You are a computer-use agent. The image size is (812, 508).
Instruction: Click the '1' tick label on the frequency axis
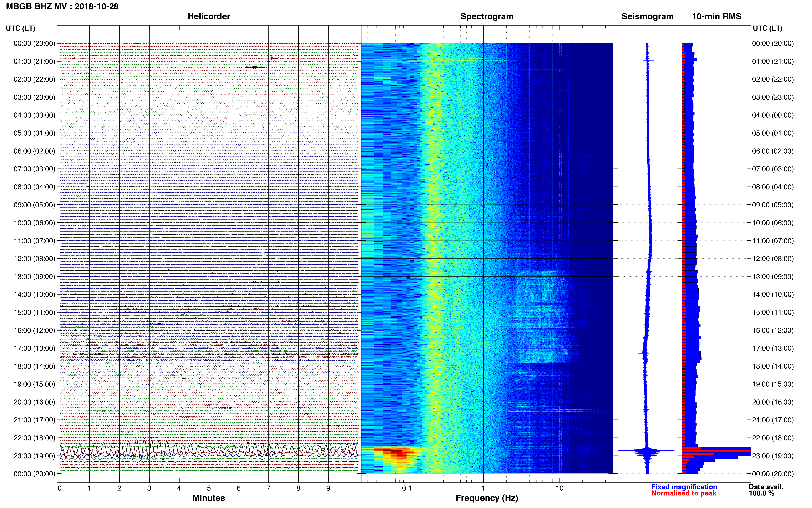(483, 488)
